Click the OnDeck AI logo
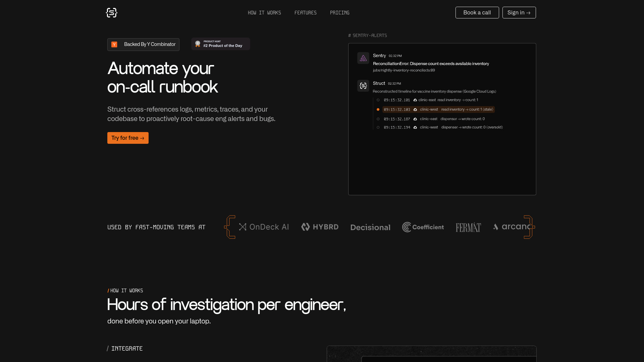The image size is (644, 362). click(x=264, y=227)
